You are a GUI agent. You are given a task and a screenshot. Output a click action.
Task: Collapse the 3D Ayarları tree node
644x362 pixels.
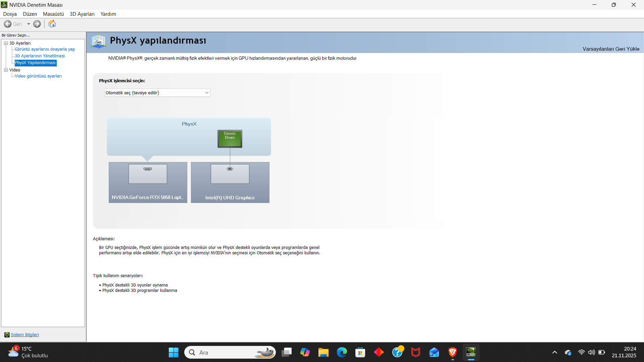tap(6, 43)
